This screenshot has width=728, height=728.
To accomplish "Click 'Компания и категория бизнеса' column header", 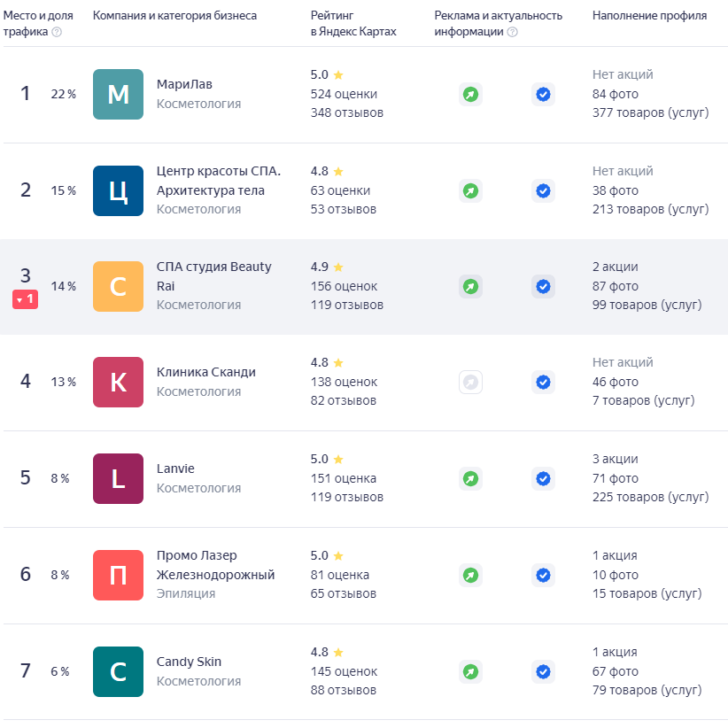I will (174, 16).
